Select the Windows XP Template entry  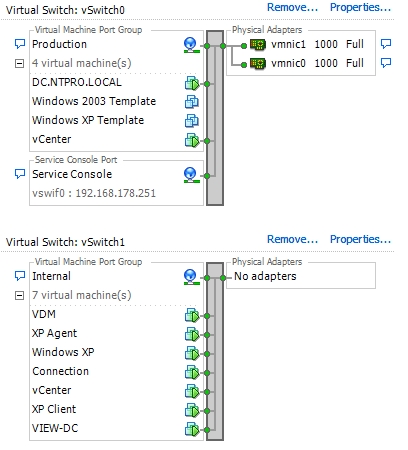coord(88,120)
